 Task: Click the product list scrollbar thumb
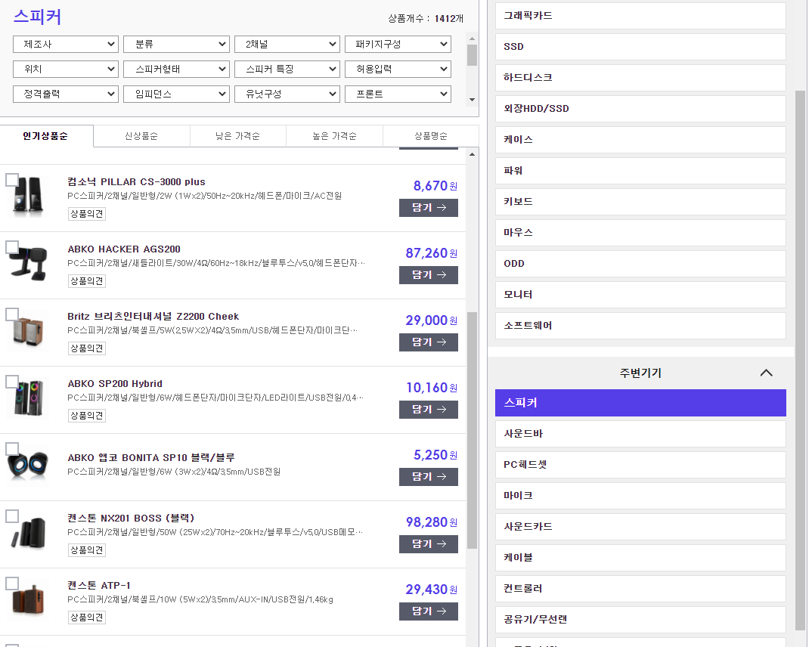(472, 430)
